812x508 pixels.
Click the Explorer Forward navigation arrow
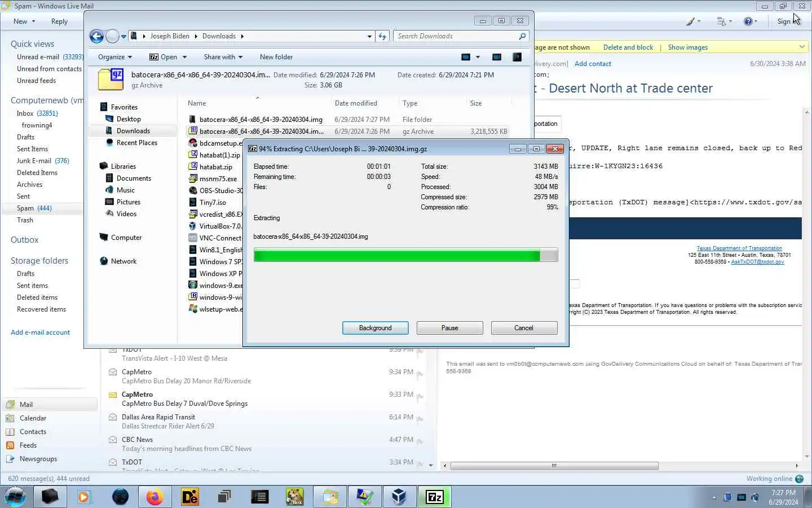[112, 36]
